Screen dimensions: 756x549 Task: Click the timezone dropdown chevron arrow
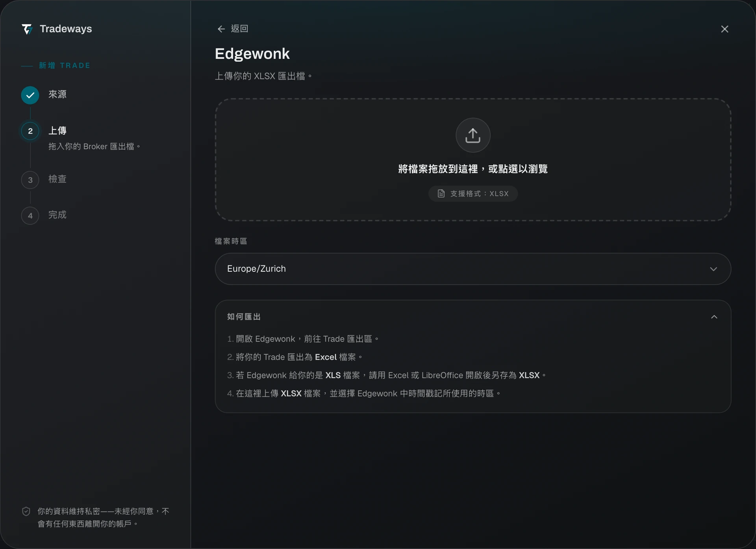[713, 269]
